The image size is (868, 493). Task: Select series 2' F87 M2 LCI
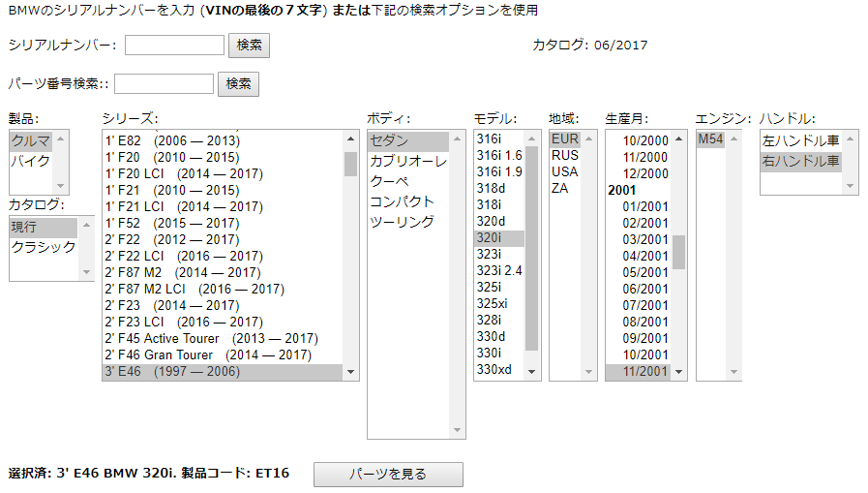[x=224, y=290]
